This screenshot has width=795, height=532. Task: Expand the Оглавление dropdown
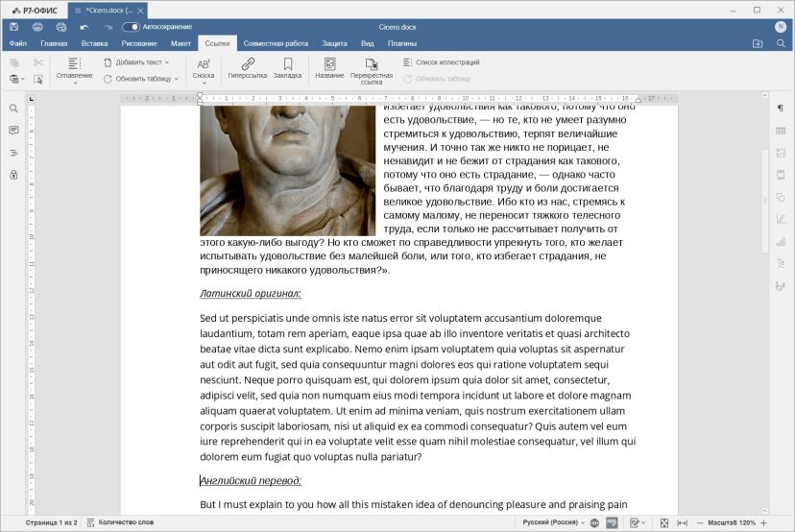[x=75, y=70]
